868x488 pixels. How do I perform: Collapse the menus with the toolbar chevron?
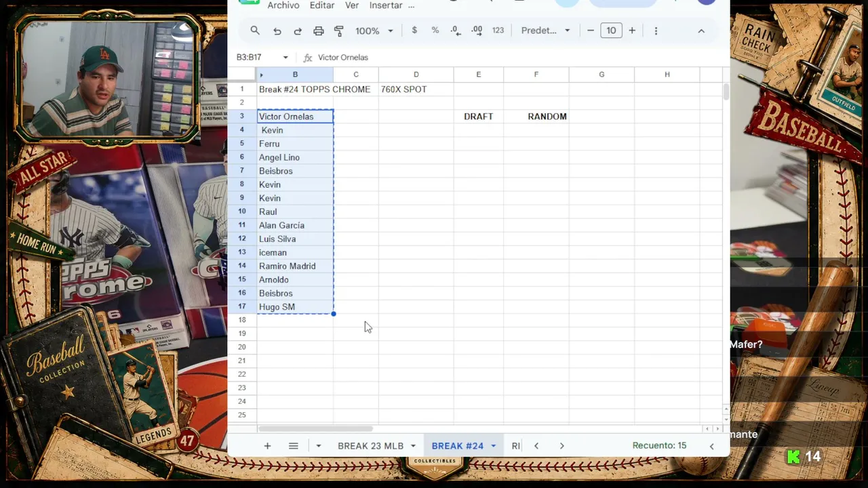701,30
